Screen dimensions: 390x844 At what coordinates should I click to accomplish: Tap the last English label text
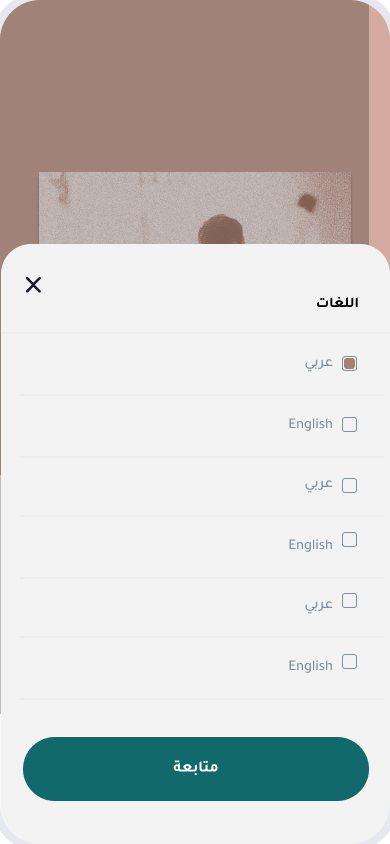pos(310,666)
